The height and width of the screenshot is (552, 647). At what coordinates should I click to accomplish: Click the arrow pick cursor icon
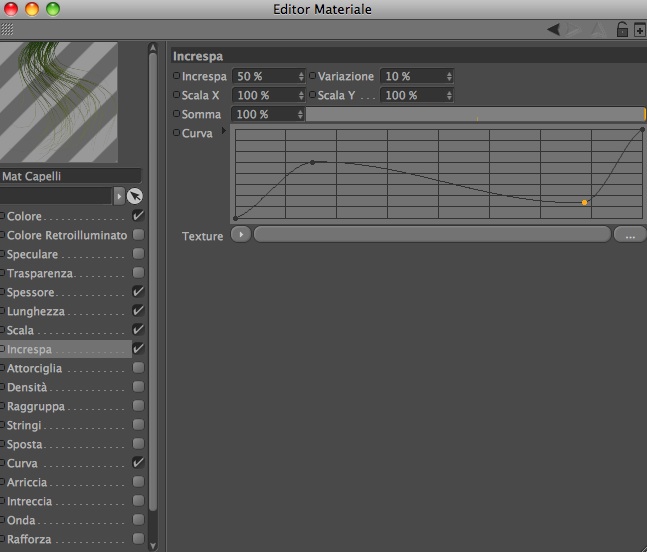[135, 196]
